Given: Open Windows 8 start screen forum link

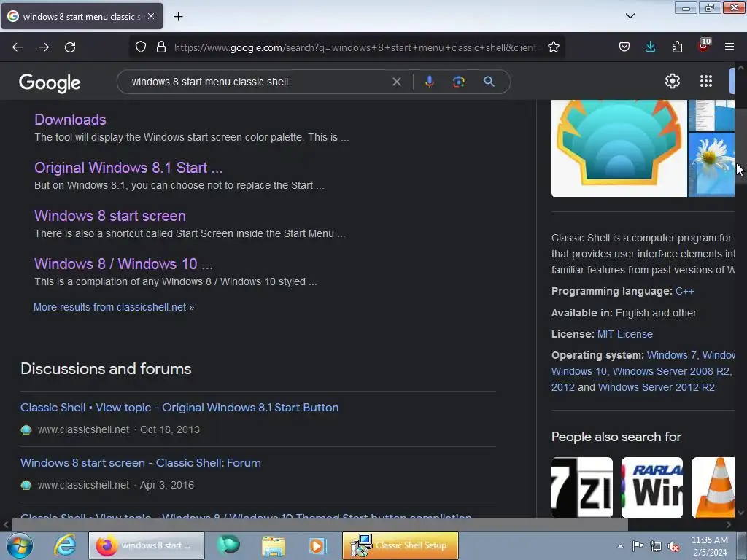Looking at the screenshot, I should click(x=141, y=463).
